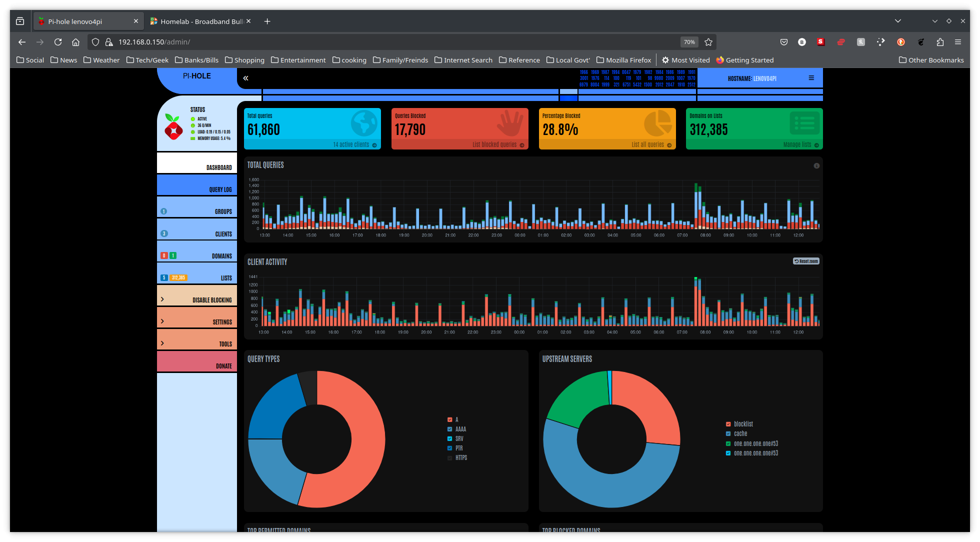980x542 pixels.
Task: Open the list all tabs dropdown arrow
Action: pos(898,21)
